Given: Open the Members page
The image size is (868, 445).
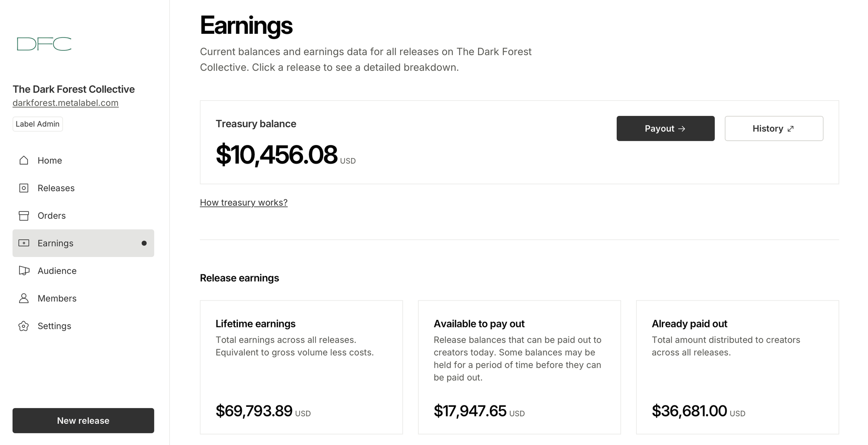Looking at the screenshot, I should tap(57, 298).
